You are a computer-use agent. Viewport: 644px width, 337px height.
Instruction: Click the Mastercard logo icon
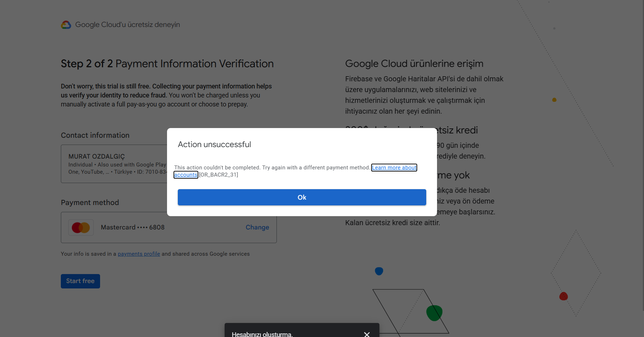tap(81, 227)
